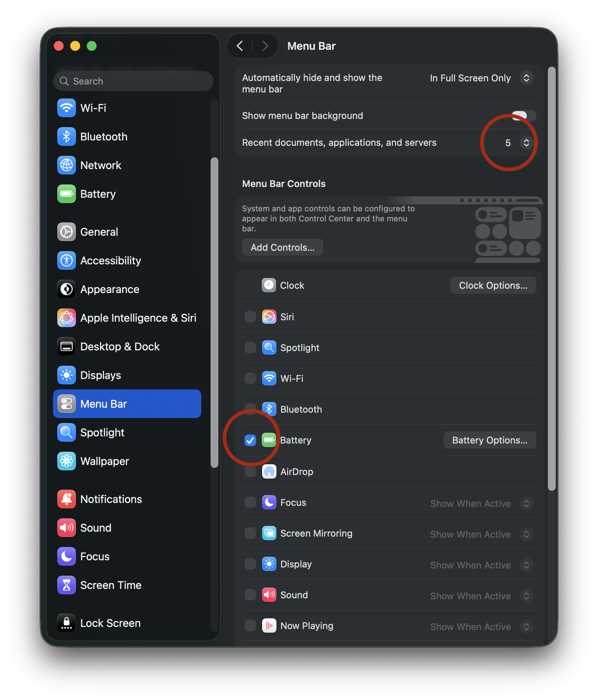
Task: Open the Wallpaper settings pane
Action: (127, 461)
